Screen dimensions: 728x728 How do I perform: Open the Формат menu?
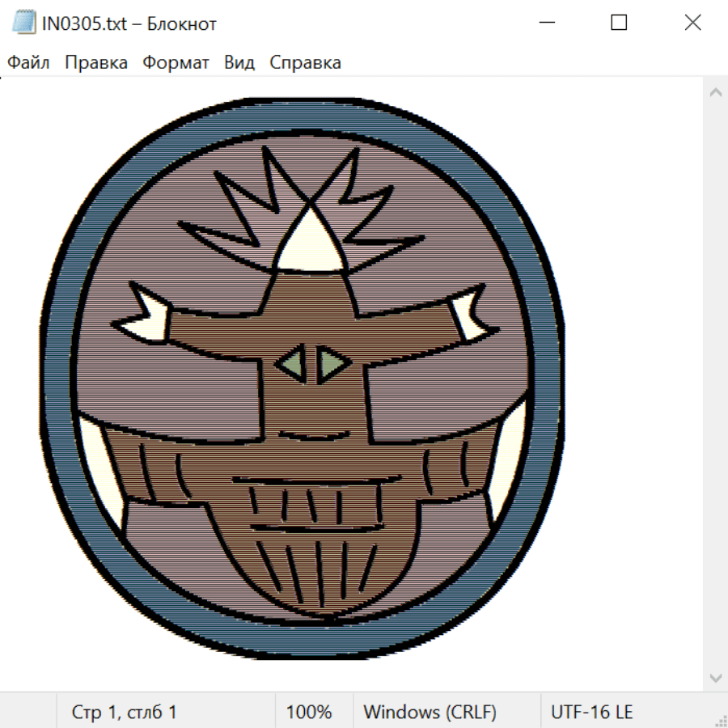(176, 63)
